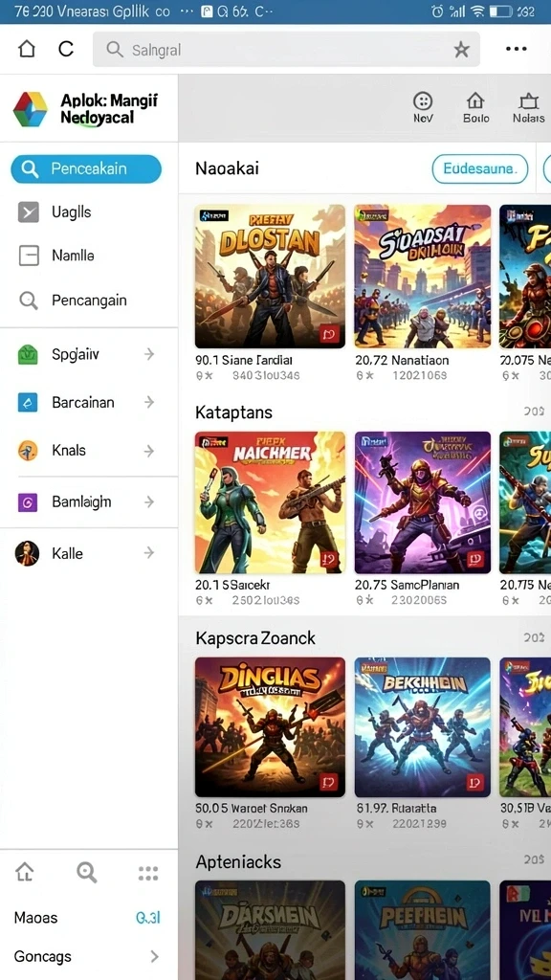
Task: Tap red badge on Bekihein cover
Action: (475, 782)
